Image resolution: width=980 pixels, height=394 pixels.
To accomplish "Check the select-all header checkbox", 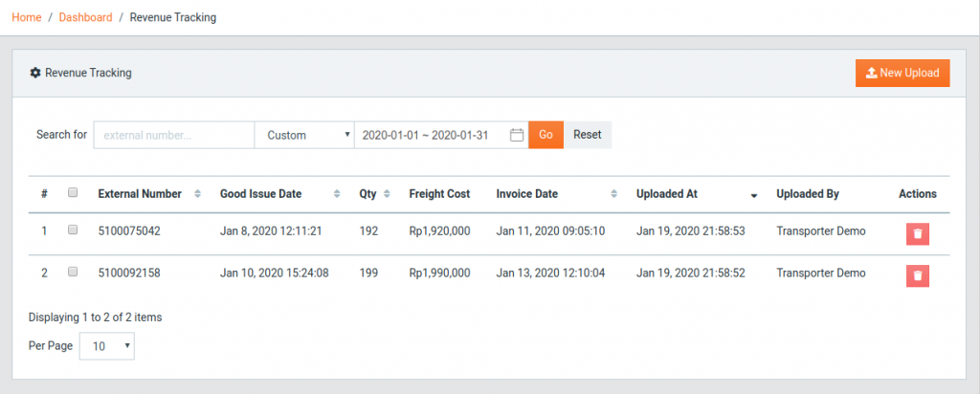I will point(73,192).
